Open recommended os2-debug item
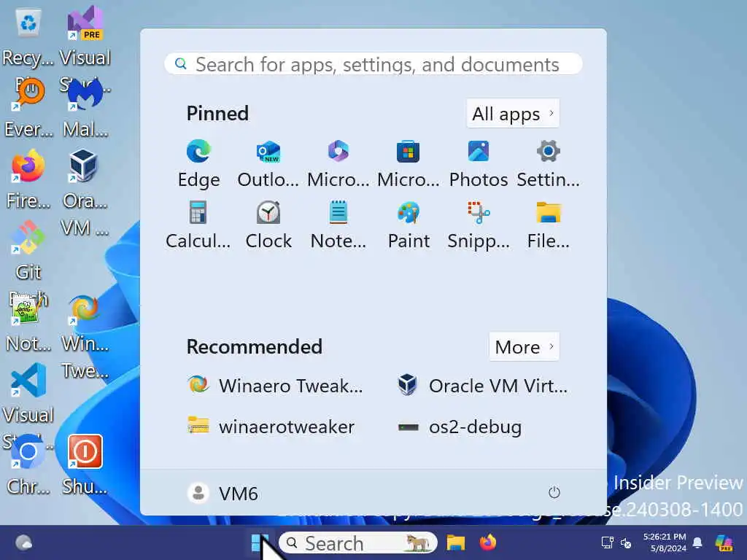The image size is (747, 560). 460,426
